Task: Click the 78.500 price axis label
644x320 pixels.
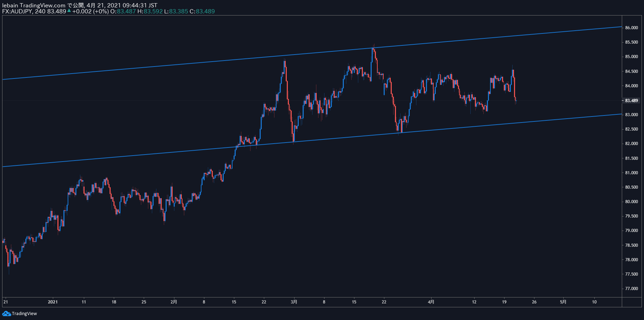Action: [631, 245]
